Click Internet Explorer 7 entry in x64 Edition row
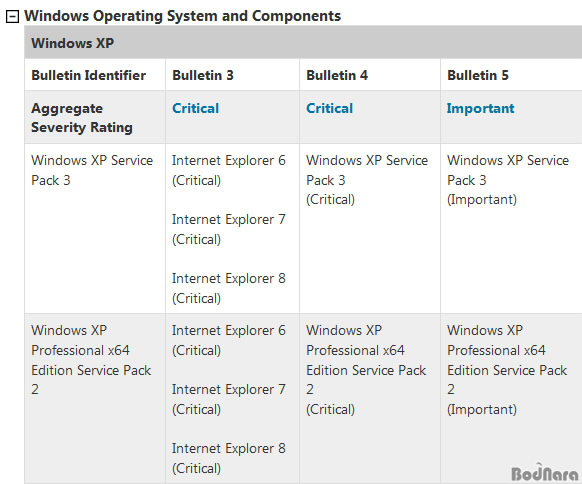 229,399
